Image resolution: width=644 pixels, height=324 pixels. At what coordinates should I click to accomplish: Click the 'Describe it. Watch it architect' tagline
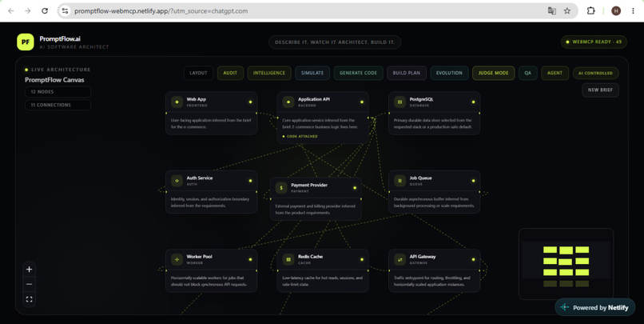(335, 42)
